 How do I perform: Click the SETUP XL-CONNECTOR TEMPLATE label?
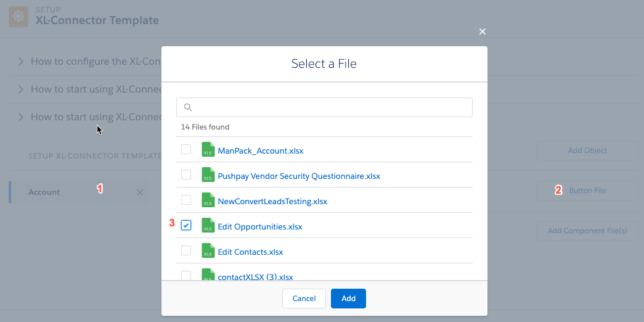point(95,156)
